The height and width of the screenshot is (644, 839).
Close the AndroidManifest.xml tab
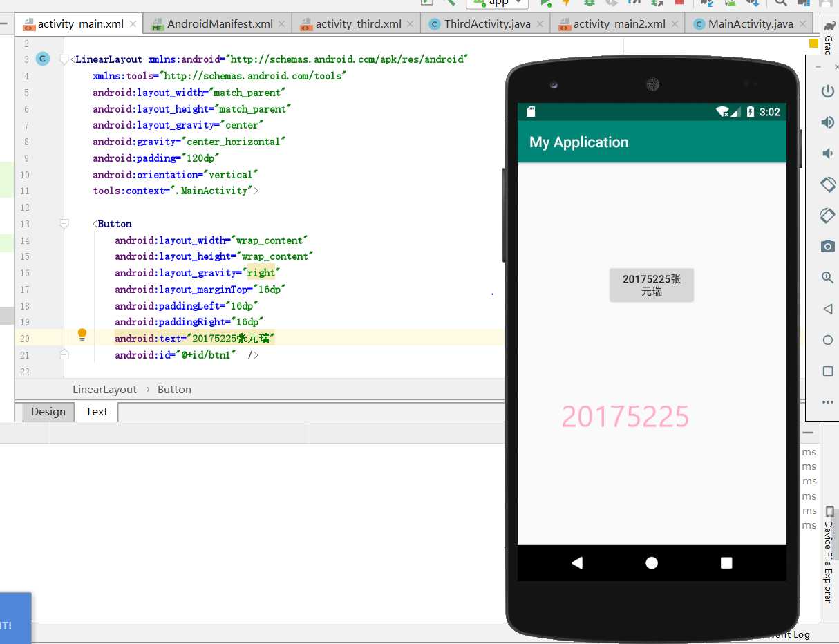click(x=283, y=24)
